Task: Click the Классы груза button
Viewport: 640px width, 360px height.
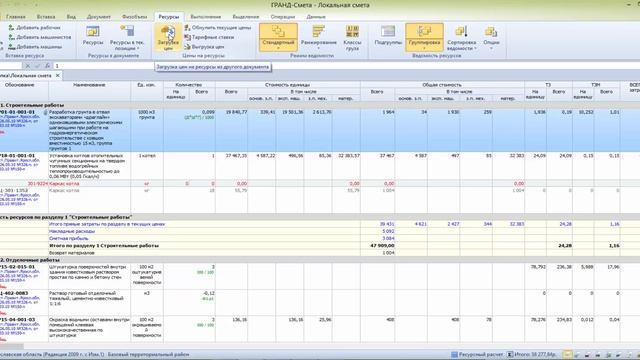Action: 352,37
